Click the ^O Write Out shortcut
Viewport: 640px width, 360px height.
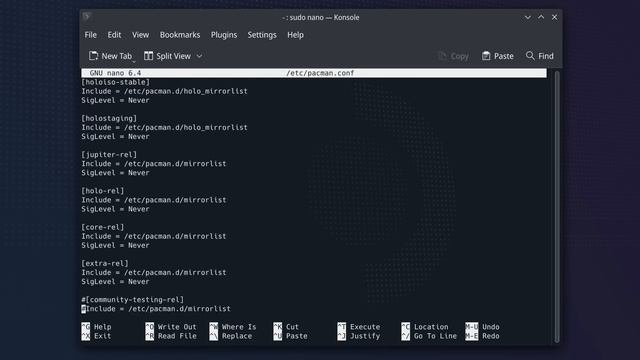point(171,327)
